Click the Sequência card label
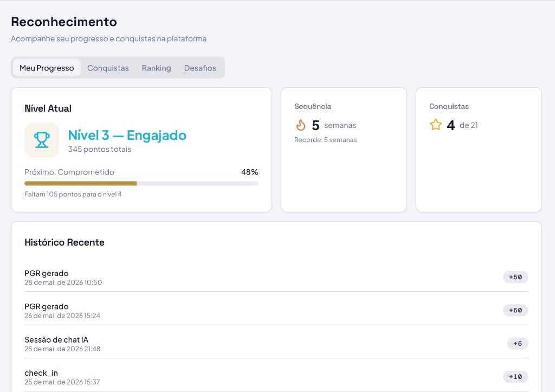This screenshot has height=392, width=555. coord(313,106)
